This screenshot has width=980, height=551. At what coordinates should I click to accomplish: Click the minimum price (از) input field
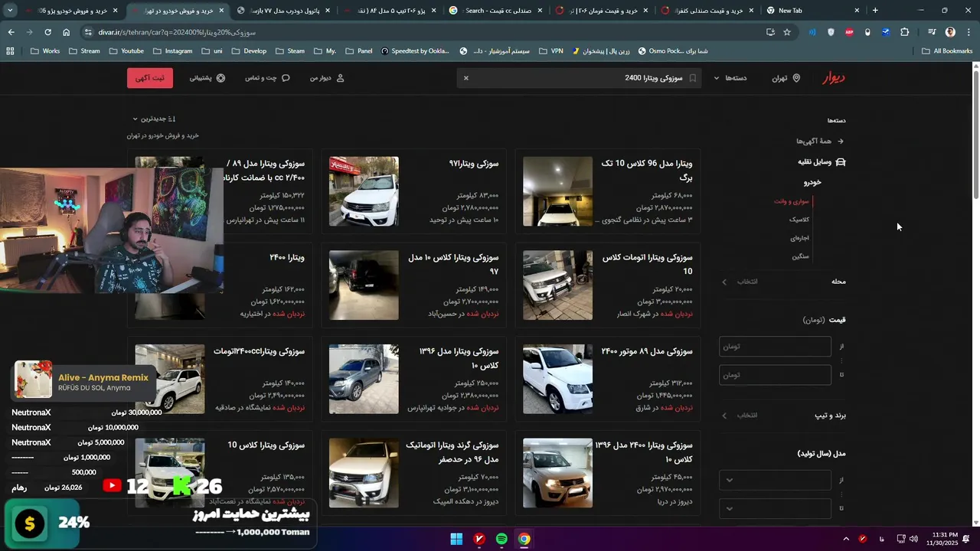click(x=775, y=347)
